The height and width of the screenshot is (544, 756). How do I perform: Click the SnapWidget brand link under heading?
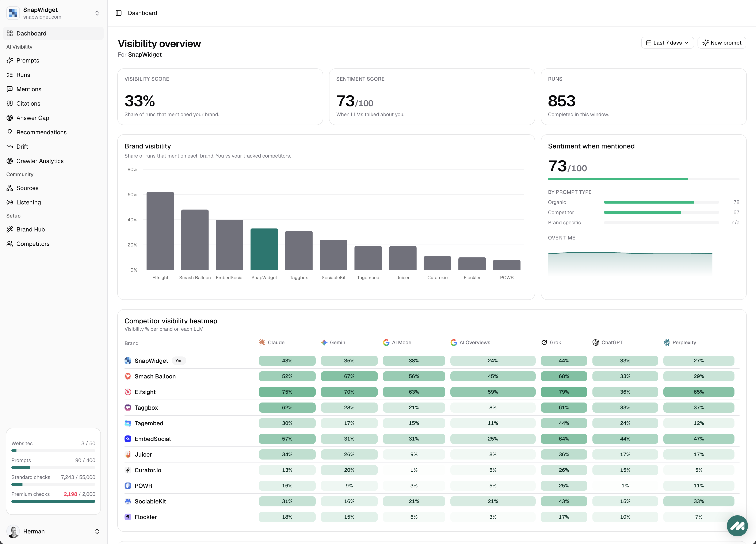click(145, 55)
